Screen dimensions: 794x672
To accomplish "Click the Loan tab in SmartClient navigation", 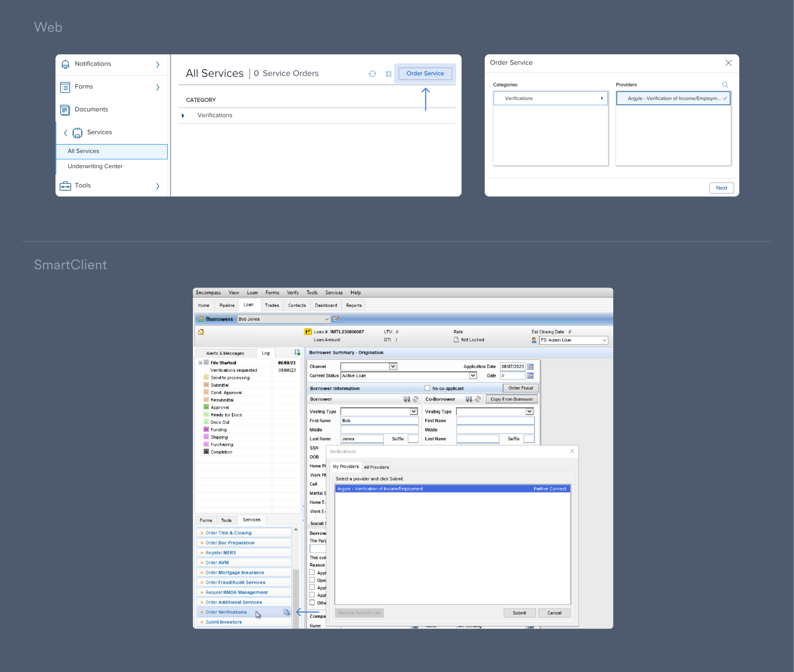I will [248, 305].
